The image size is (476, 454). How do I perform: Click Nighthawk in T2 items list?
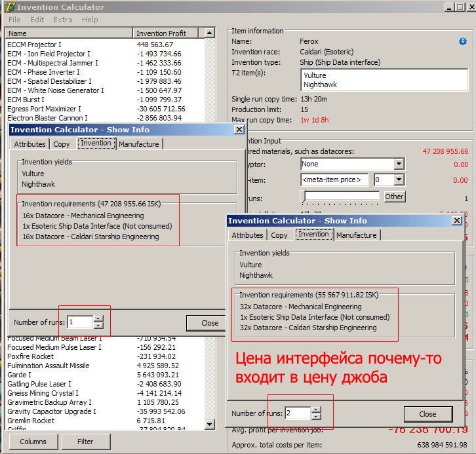pyautogui.click(x=320, y=85)
